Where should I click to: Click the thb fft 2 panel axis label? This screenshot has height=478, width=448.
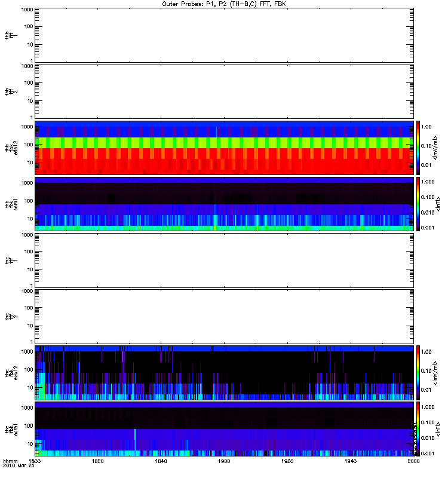11,92
